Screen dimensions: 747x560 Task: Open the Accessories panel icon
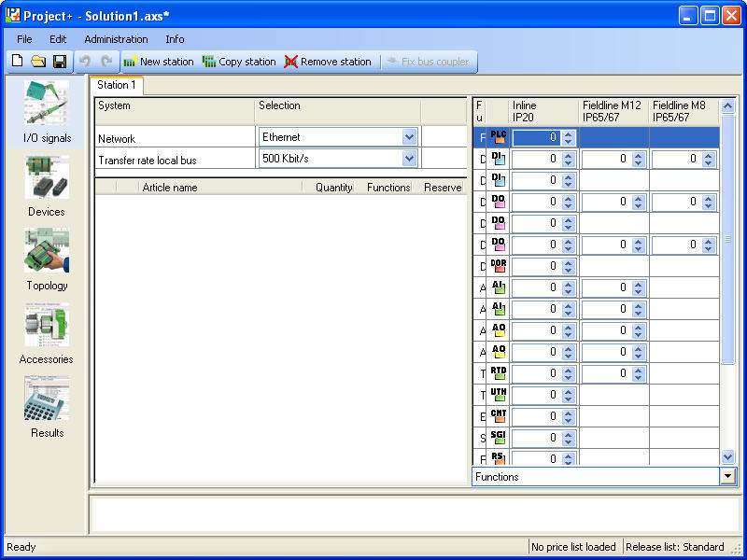pyautogui.click(x=45, y=326)
